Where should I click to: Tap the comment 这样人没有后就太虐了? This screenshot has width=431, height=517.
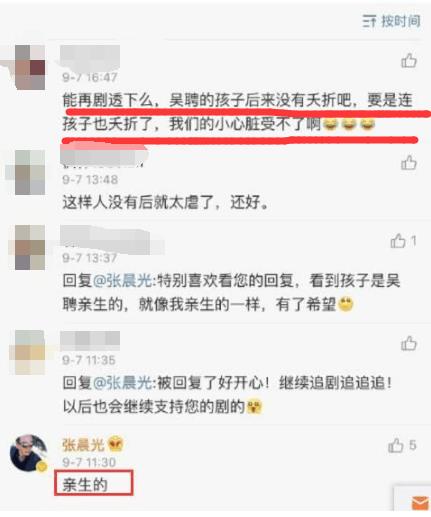point(165,202)
